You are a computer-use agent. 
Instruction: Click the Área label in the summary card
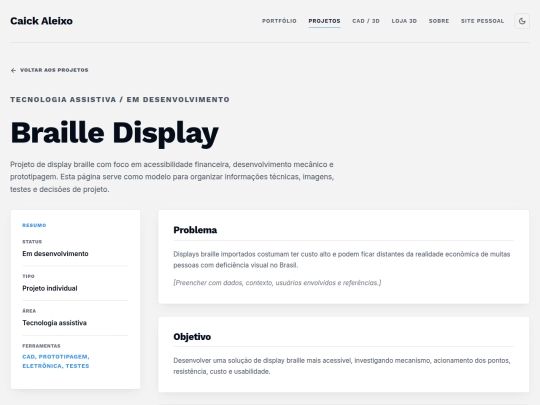coord(29,311)
